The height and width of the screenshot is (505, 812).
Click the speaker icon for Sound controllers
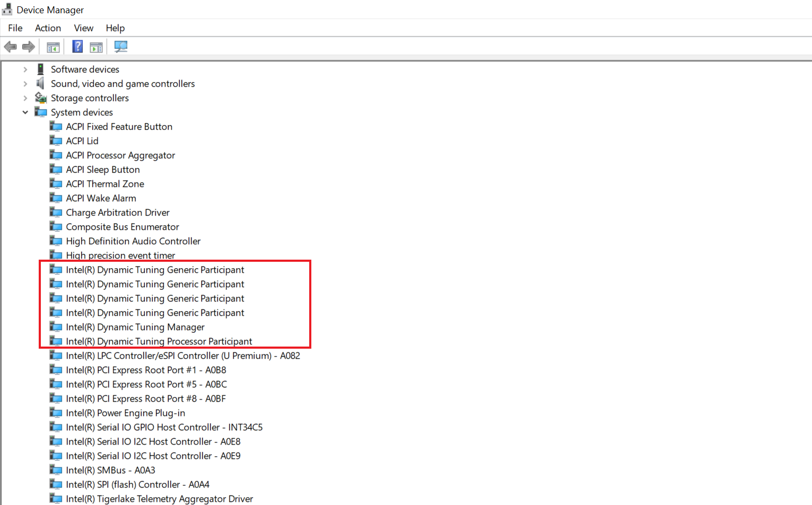pos(40,83)
